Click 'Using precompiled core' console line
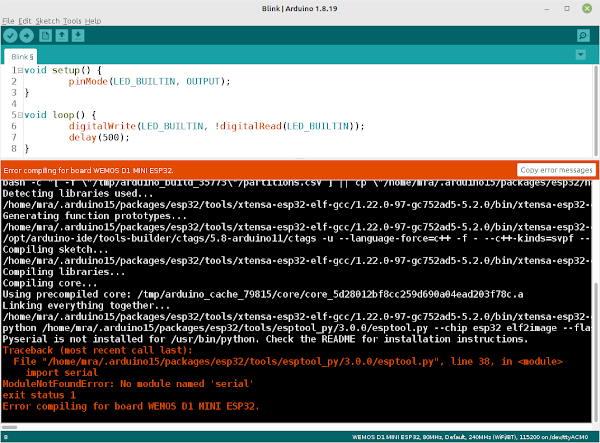 263,294
